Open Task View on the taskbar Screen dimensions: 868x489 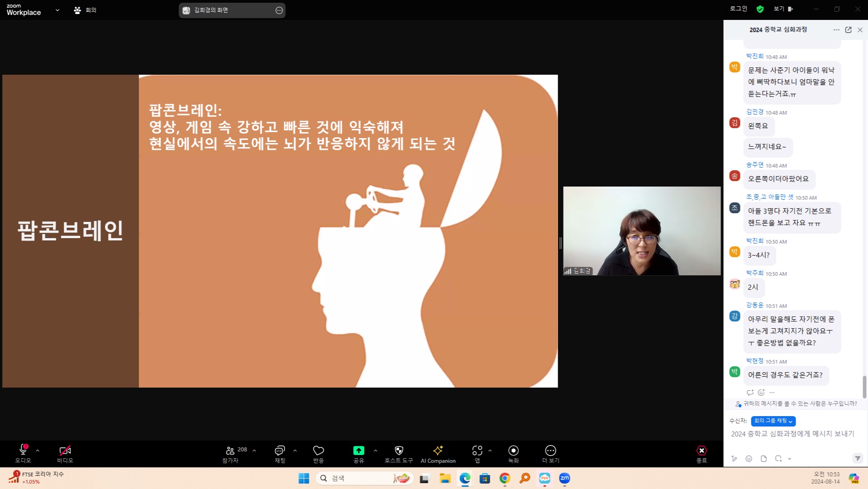[x=424, y=479]
